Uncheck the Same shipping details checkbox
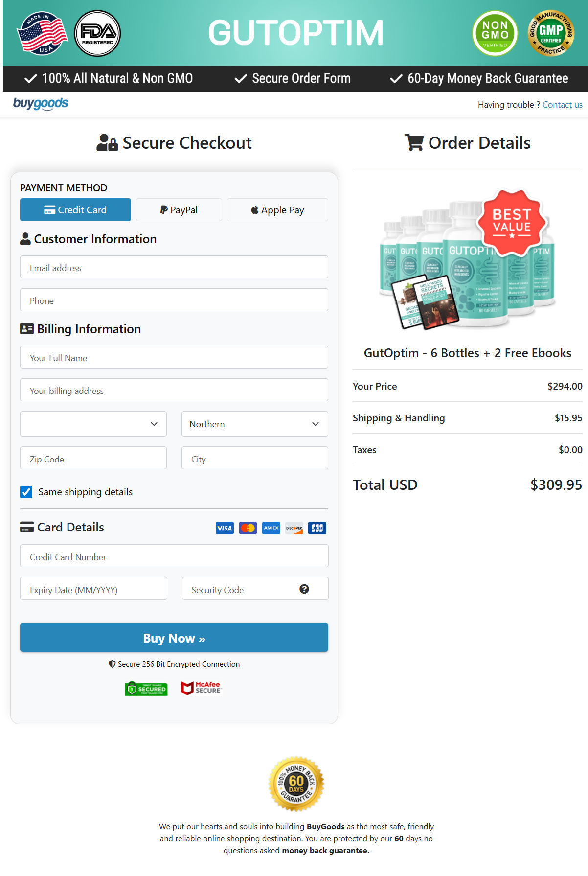Image resolution: width=588 pixels, height=876 pixels. (26, 492)
